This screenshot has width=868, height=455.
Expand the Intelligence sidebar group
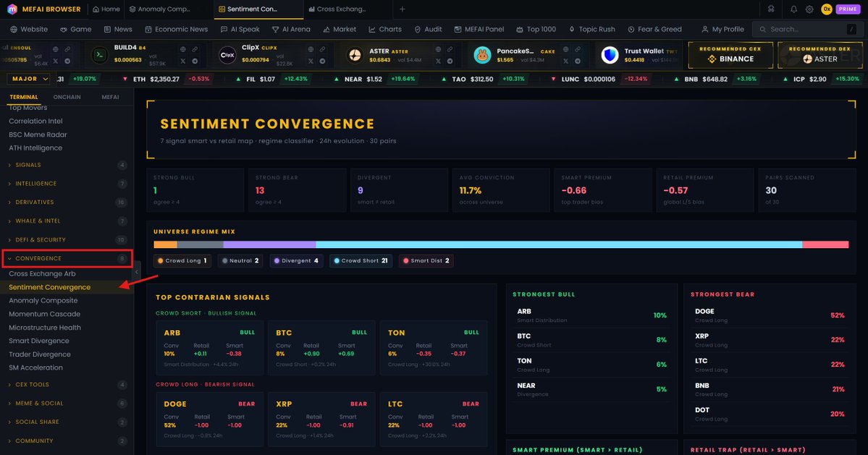tap(67, 184)
